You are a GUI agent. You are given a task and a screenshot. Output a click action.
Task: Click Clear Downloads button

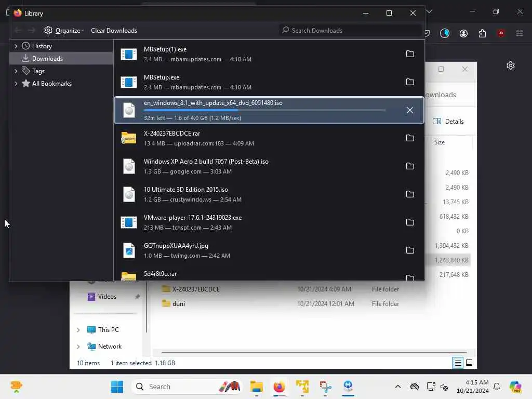point(114,31)
